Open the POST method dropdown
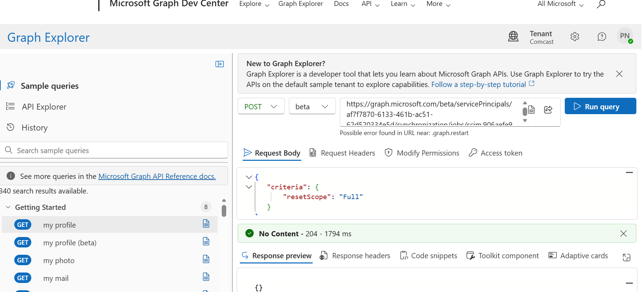This screenshot has width=644, height=292. tap(261, 106)
